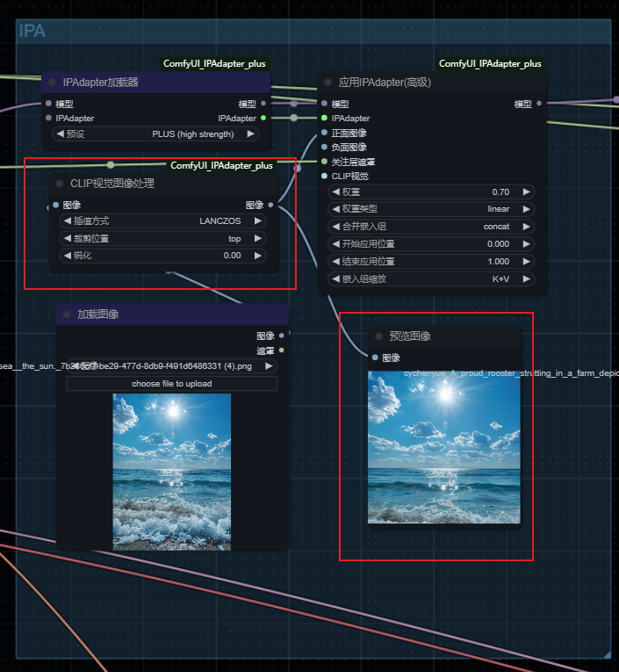The height and width of the screenshot is (672, 619).
Task: Click 图像 input socket on 预览图像
Action: point(375,358)
